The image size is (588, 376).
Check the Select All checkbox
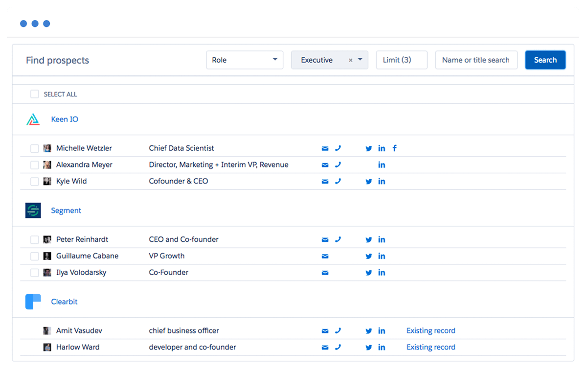pos(34,94)
